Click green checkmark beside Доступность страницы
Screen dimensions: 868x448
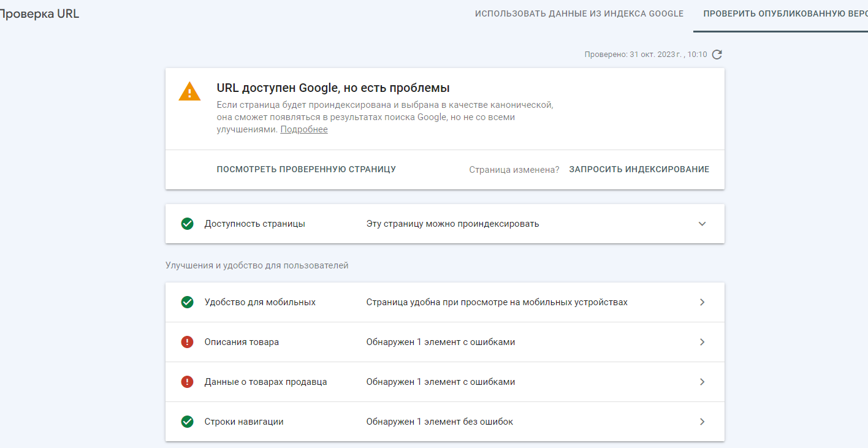click(188, 224)
